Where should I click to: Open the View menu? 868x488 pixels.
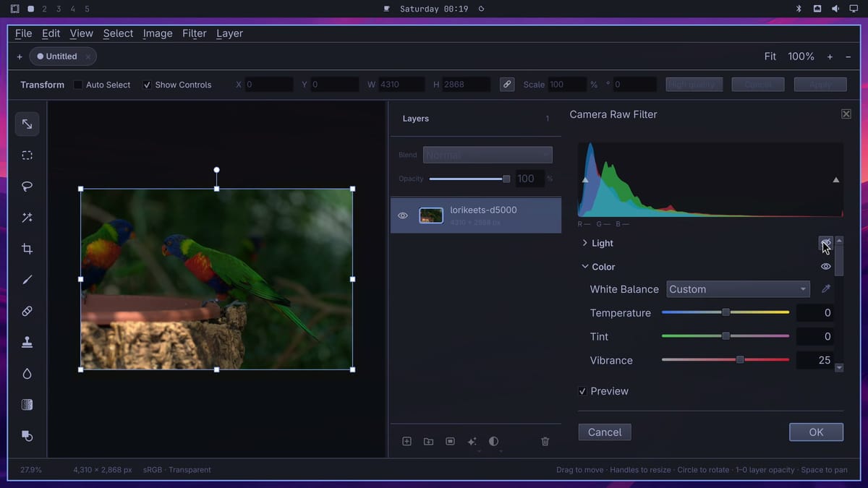pyautogui.click(x=81, y=33)
